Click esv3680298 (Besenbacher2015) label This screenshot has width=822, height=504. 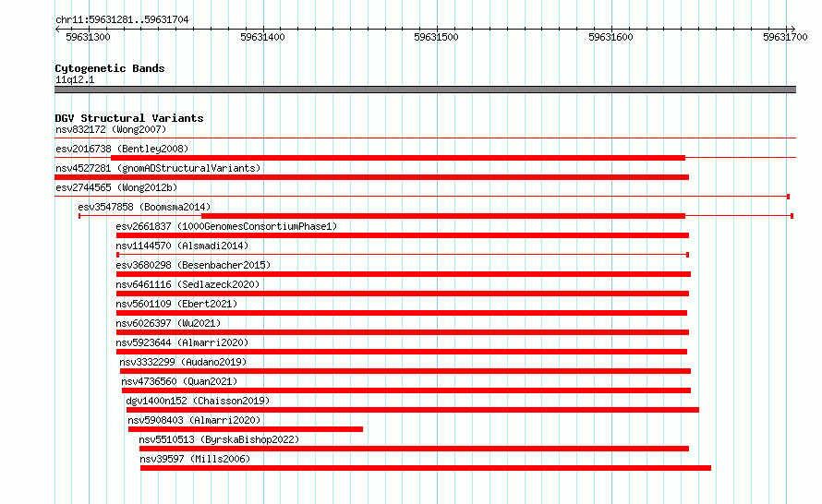193,265
